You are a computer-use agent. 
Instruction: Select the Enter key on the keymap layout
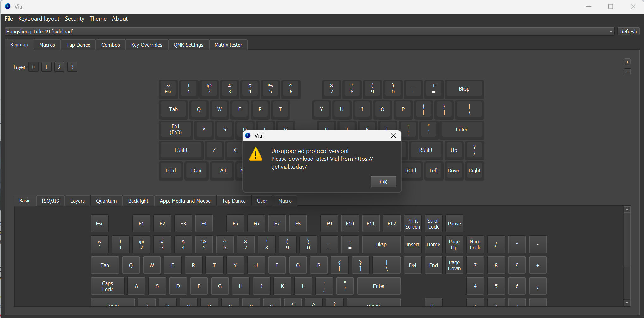coord(462,129)
